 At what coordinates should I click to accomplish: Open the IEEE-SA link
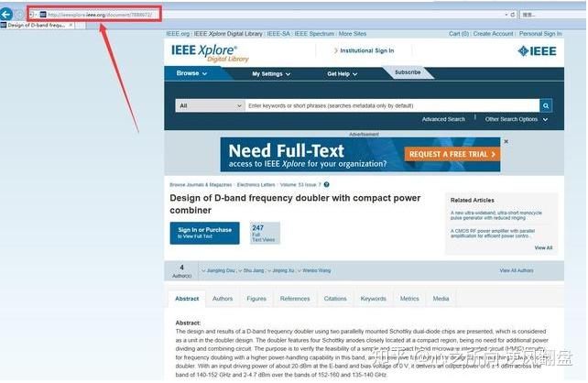click(278, 34)
